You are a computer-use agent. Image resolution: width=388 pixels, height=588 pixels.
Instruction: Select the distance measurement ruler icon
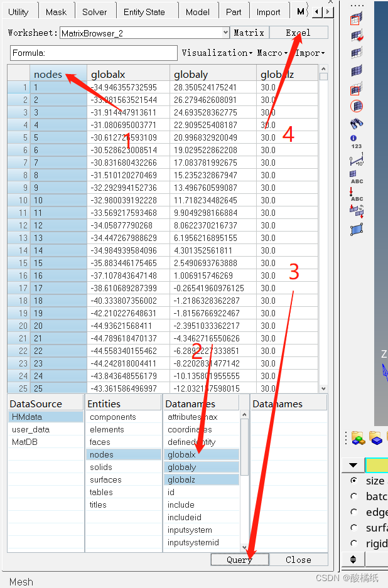[x=357, y=159]
